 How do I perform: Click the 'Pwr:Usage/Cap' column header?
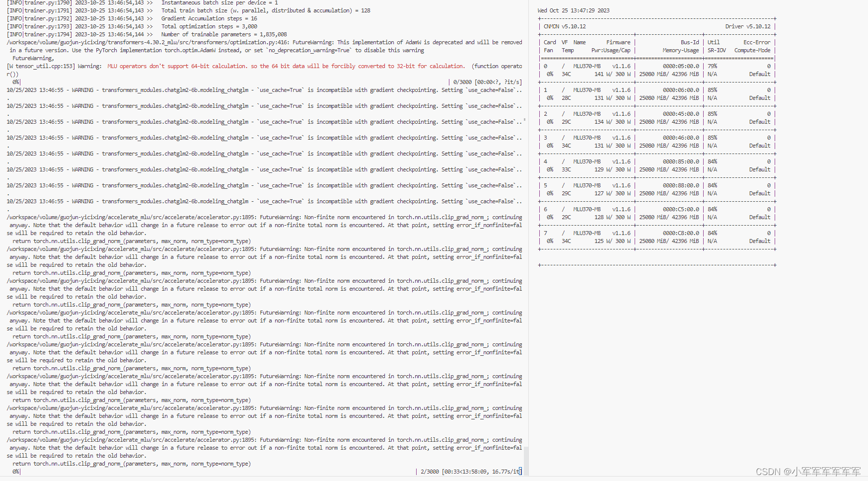(x=611, y=50)
